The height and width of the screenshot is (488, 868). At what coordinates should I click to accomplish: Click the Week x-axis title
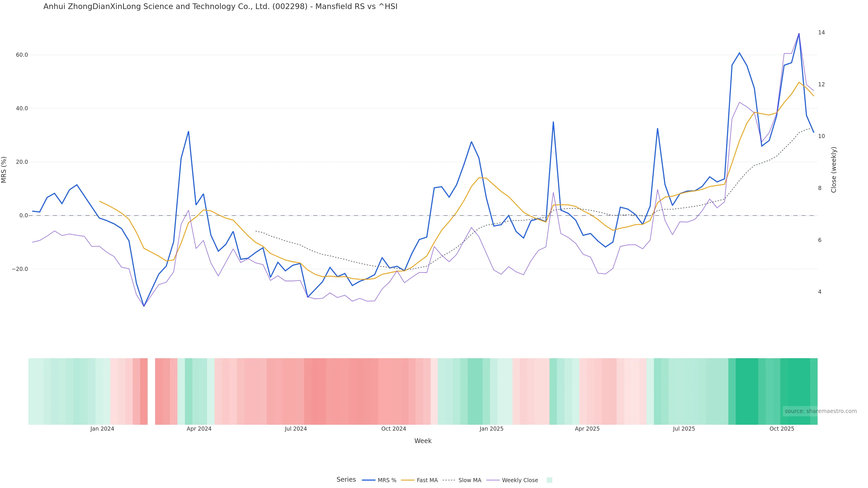(x=423, y=441)
